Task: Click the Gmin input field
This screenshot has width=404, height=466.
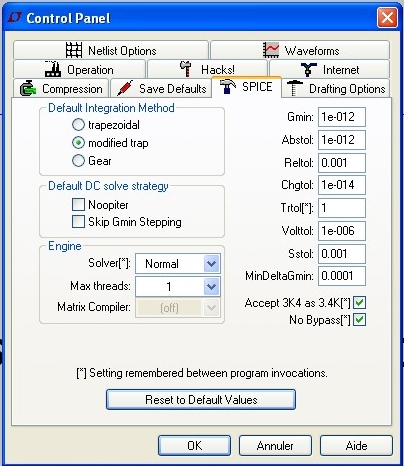Action: click(x=342, y=117)
